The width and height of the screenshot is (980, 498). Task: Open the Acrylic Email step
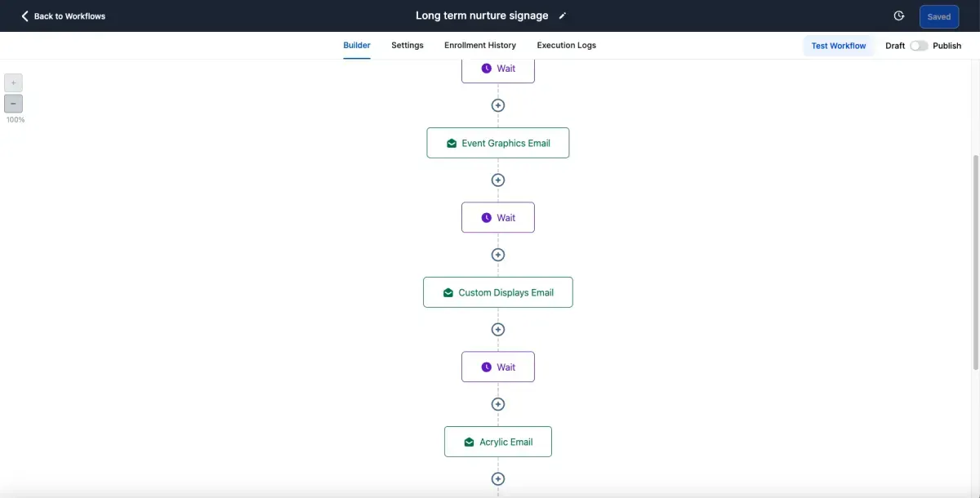click(498, 442)
